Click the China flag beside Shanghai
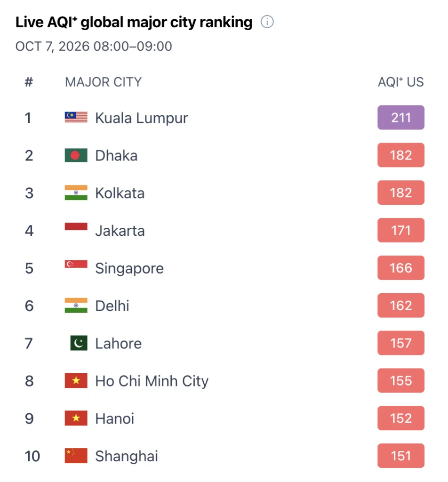The width and height of the screenshot is (448, 482). pyautogui.click(x=76, y=456)
